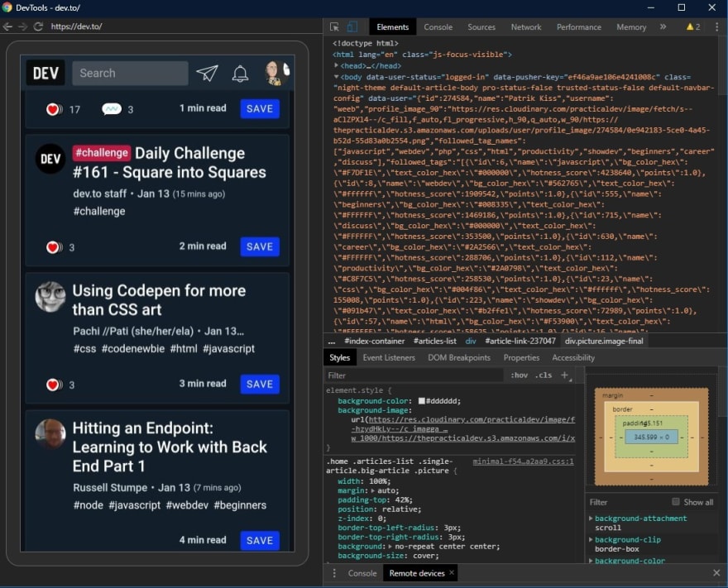Select the Accessibility pane tab
728x588 pixels.
(x=573, y=358)
